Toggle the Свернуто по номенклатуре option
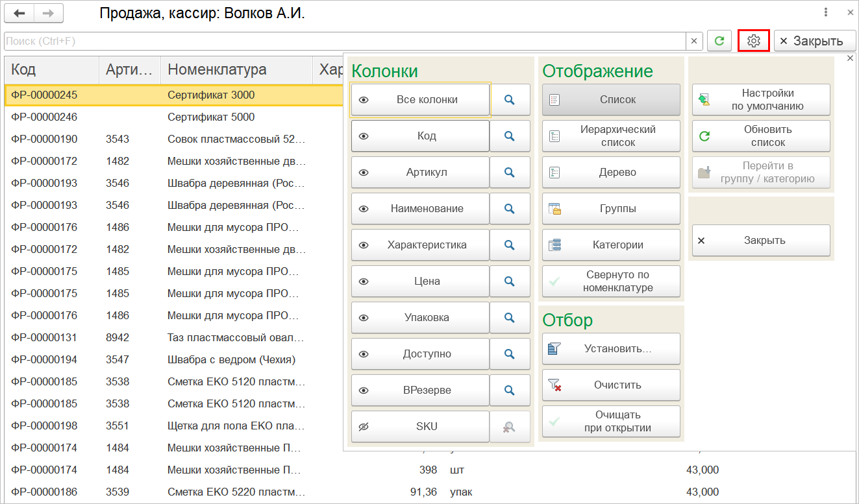The image size is (859, 504). [611, 282]
